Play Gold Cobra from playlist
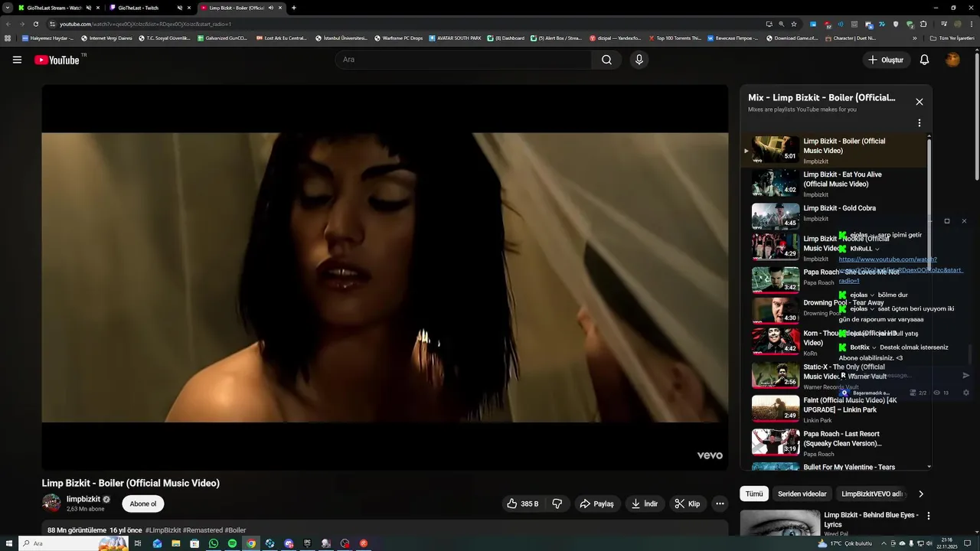This screenshot has width=980, height=551. click(x=835, y=216)
